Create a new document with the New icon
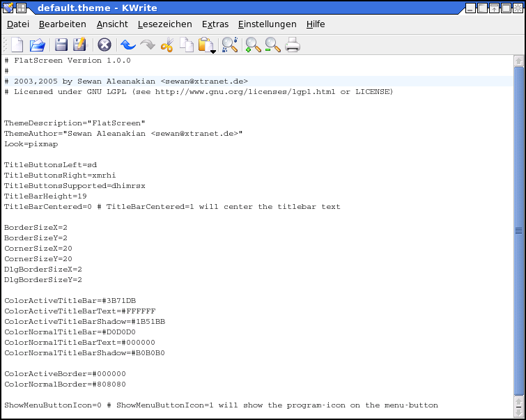This screenshot has height=420, width=526. 17,45
